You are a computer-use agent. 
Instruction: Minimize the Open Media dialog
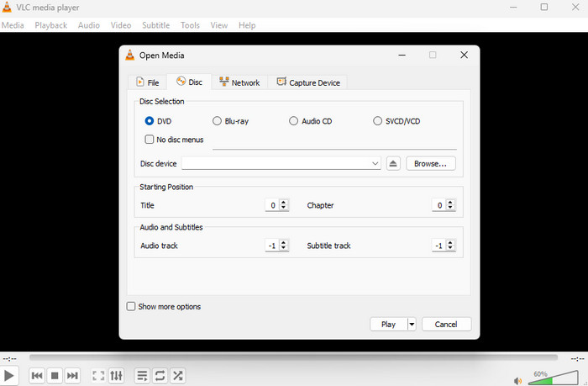(402, 55)
